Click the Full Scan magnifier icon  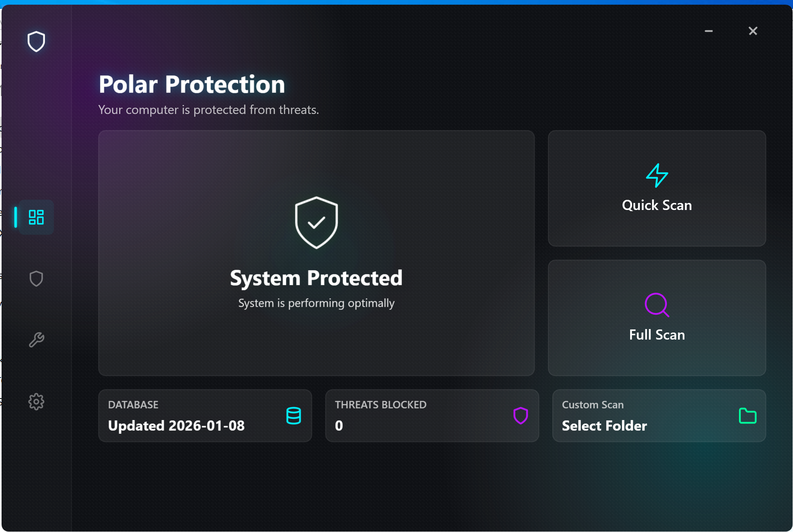657,305
